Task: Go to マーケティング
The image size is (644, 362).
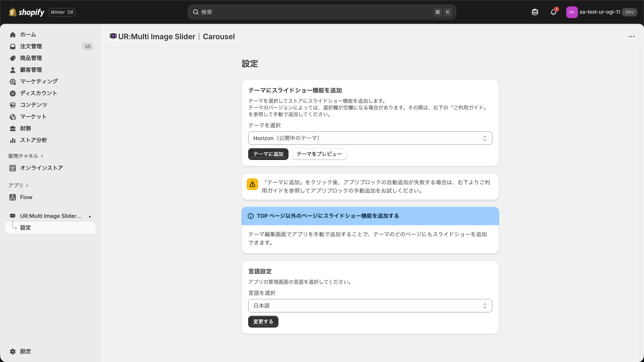Action: [x=38, y=81]
